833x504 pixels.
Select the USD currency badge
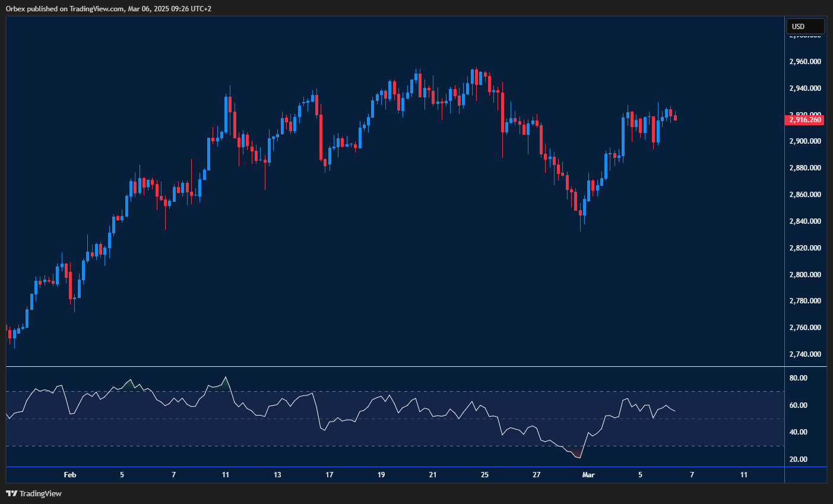pyautogui.click(x=805, y=26)
